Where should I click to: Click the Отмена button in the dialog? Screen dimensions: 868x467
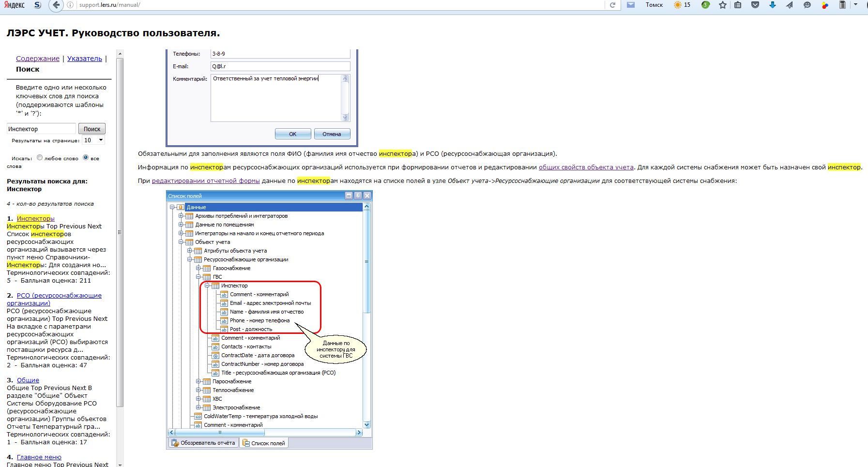(x=332, y=134)
